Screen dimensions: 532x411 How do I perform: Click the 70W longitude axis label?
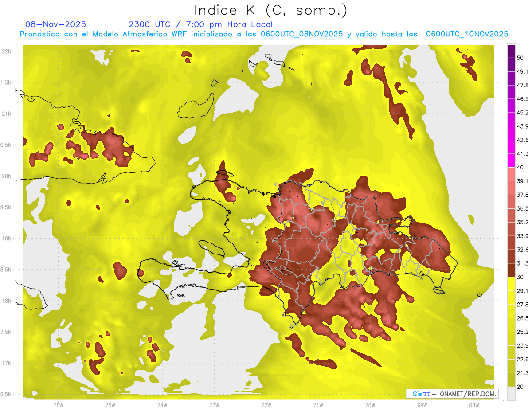click(x=370, y=405)
